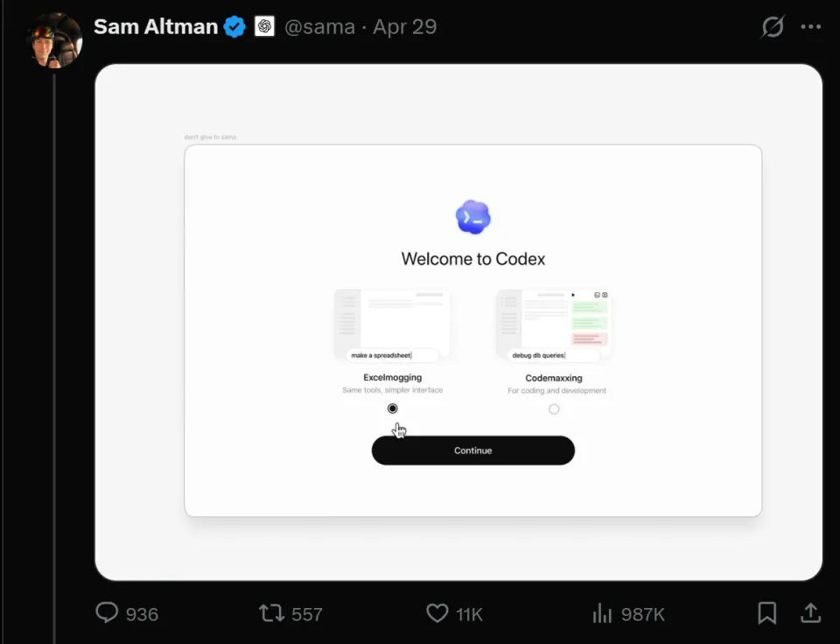Click the repost arrows icon
Screen dimensions: 840x644
point(271,612)
